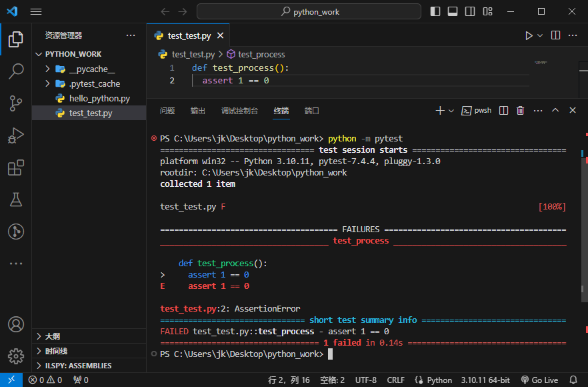Click the 行 2, 列 16 cursor position

[x=289, y=380]
